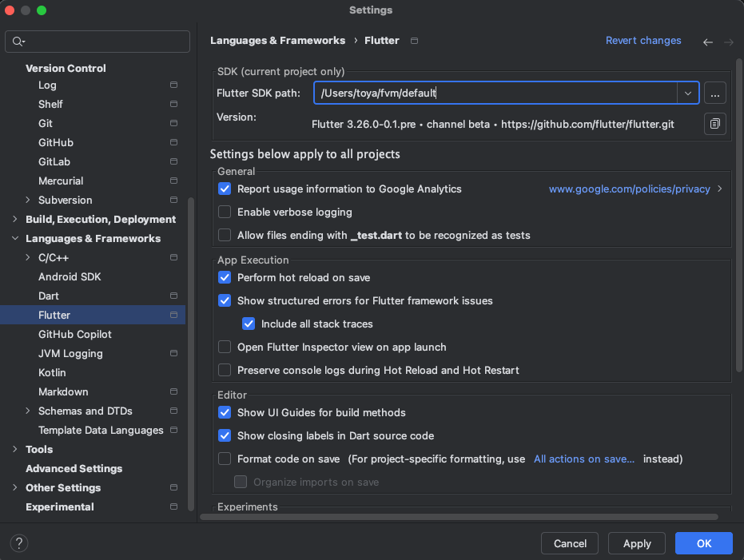Click project icon next to Shelf

(173, 104)
